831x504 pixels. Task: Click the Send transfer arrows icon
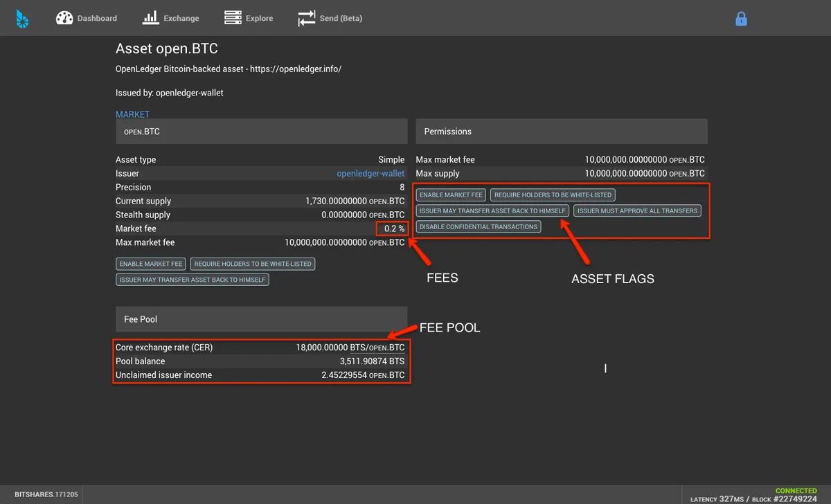307,18
